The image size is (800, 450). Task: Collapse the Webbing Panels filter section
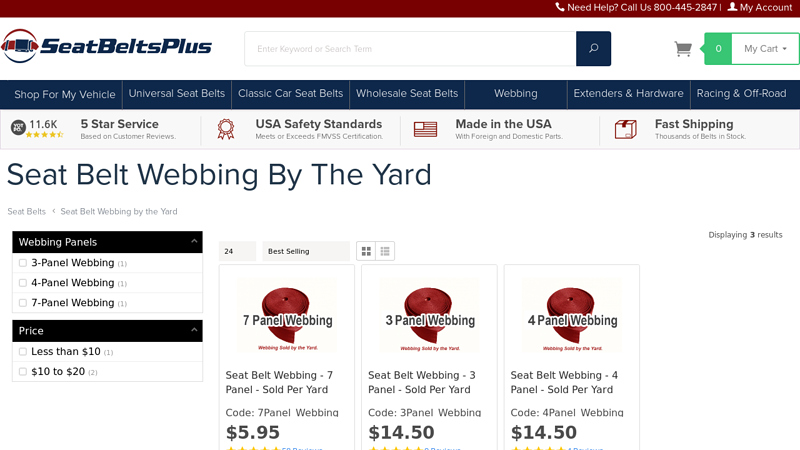coord(194,241)
